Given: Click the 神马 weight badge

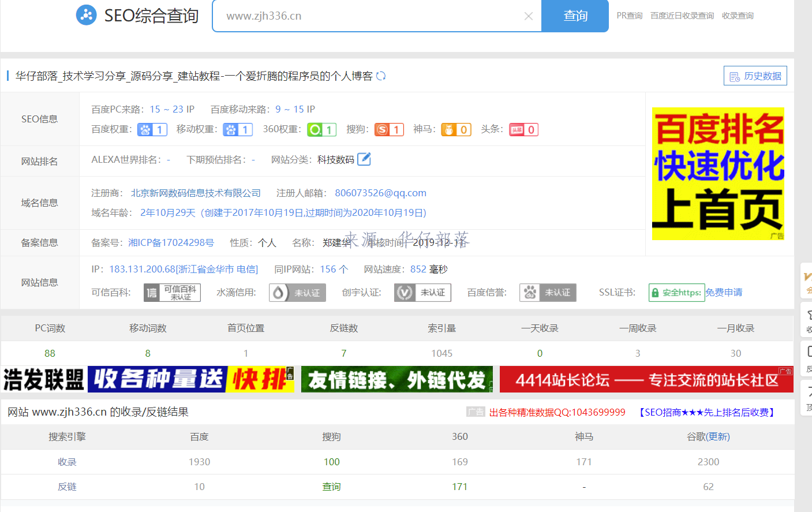Looking at the screenshot, I should (x=456, y=129).
